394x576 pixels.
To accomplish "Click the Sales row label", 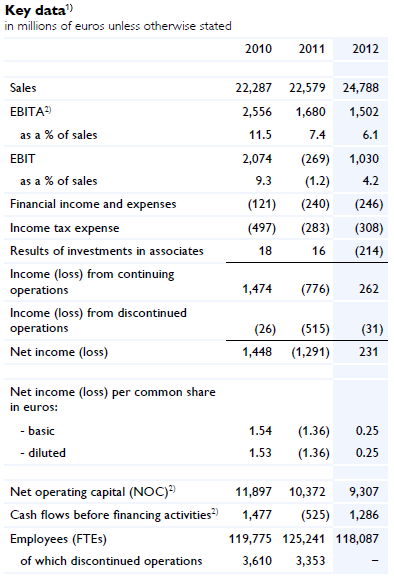I will 23,88.
